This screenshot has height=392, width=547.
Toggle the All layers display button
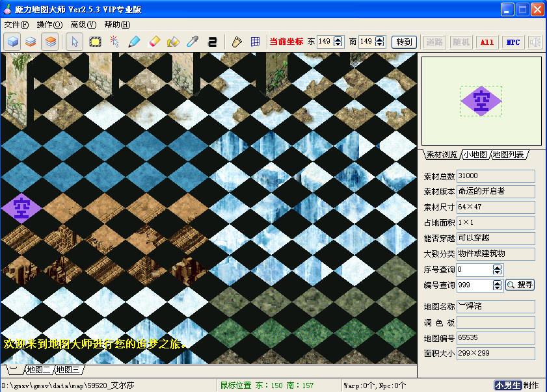487,42
